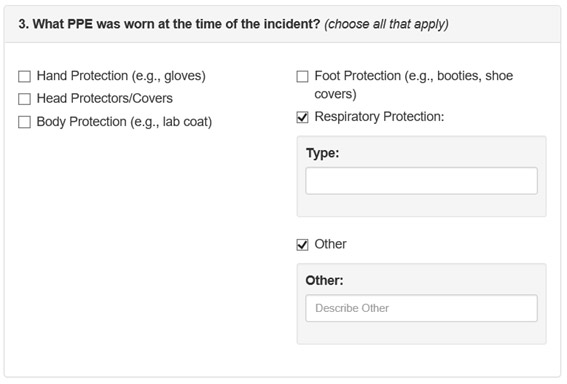Screen dimensions: 567x384
Task: Click the bold 'Type:' field label
Action: [x=323, y=153]
